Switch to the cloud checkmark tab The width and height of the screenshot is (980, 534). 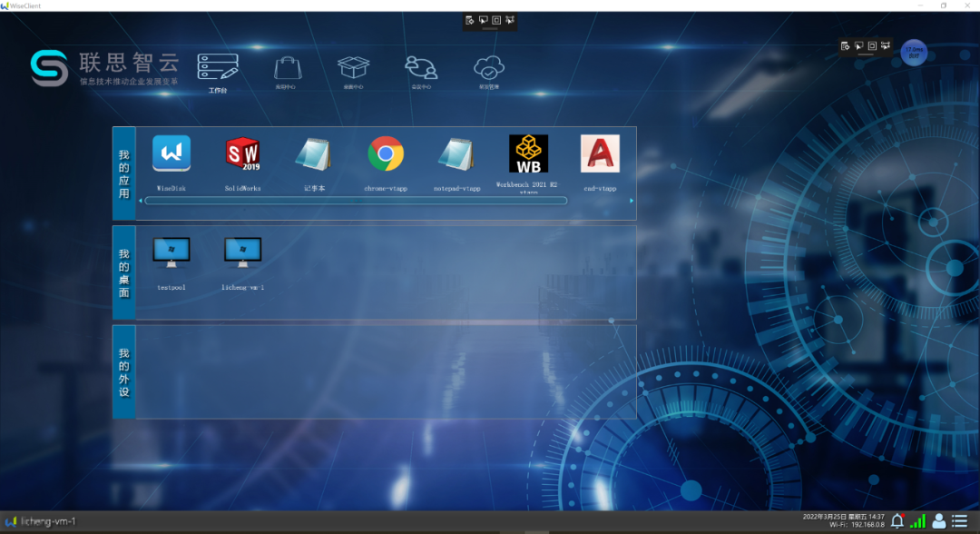[489, 71]
